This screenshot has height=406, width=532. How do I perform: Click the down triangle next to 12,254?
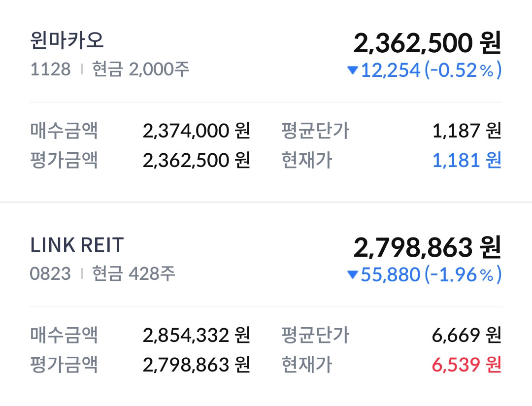[x=352, y=70]
